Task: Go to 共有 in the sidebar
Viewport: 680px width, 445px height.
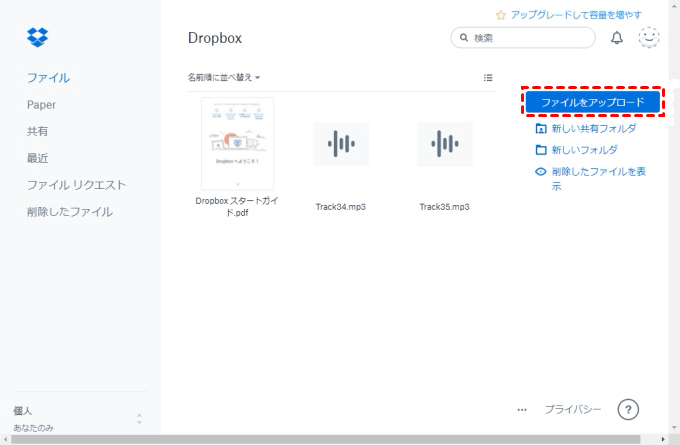Action: coord(37,131)
